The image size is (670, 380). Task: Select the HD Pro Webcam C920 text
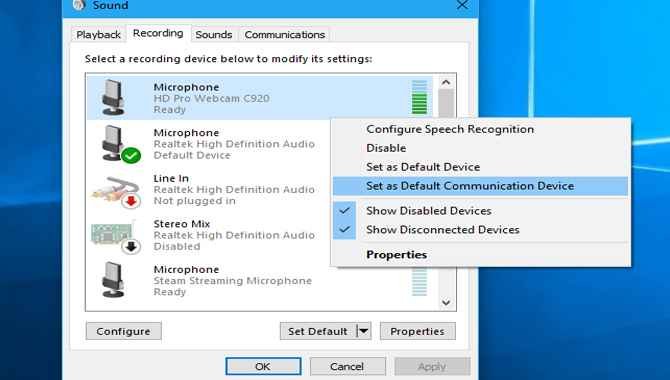point(212,98)
